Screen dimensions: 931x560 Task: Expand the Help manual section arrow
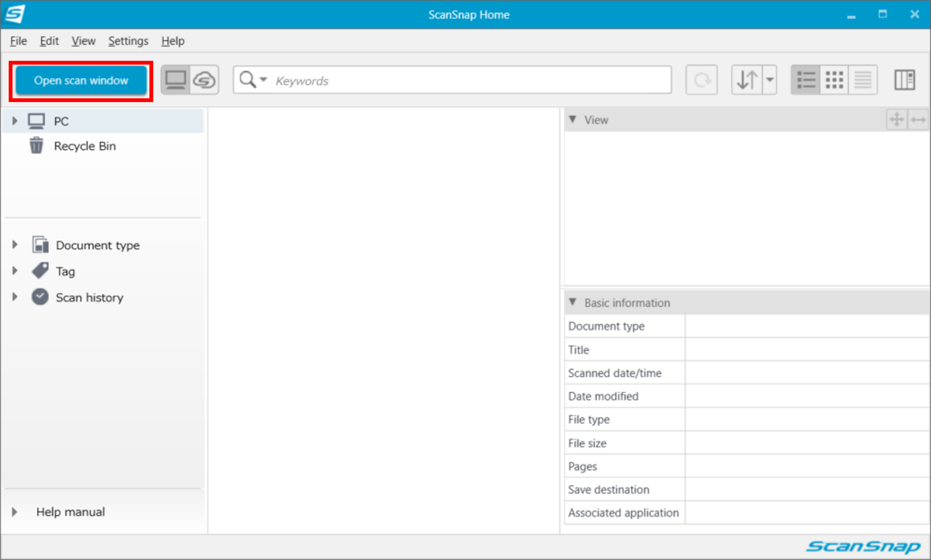coord(15,512)
